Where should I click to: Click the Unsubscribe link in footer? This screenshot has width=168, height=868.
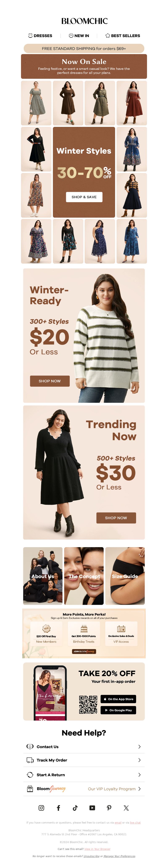coord(91,856)
